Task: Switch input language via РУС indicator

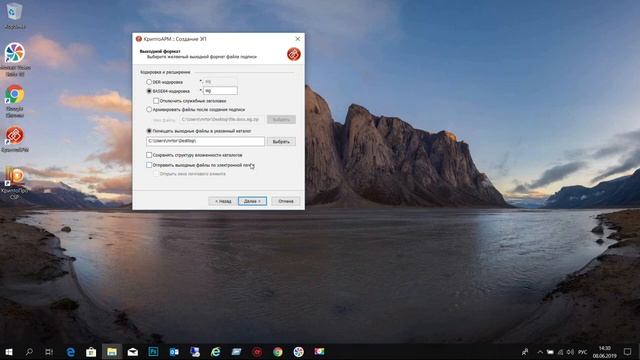Action: coord(582,352)
